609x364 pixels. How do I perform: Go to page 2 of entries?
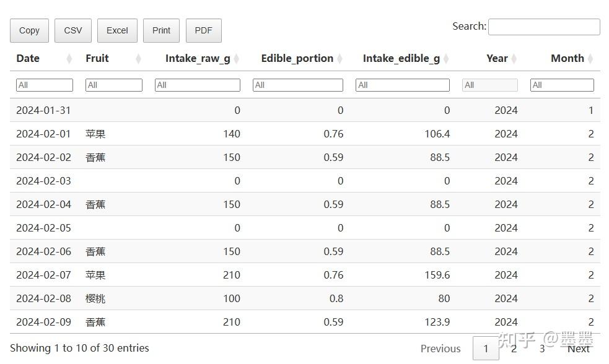514,349
